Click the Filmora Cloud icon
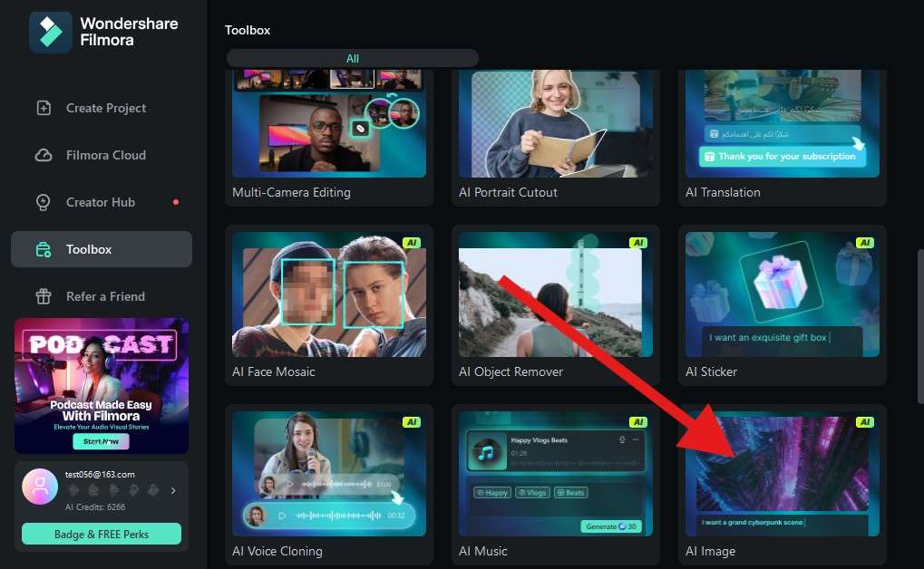The width and height of the screenshot is (924, 569). [44, 155]
